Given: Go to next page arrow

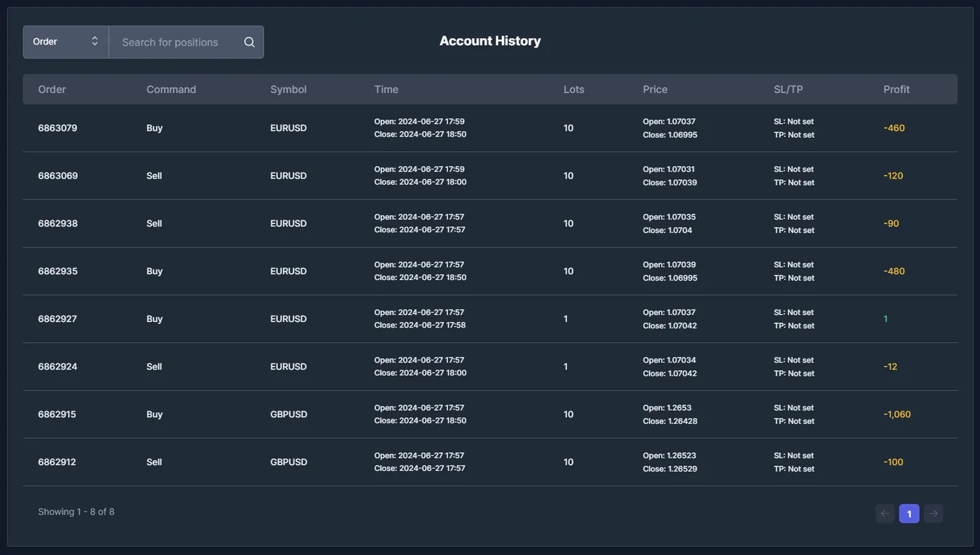Looking at the screenshot, I should 933,514.
